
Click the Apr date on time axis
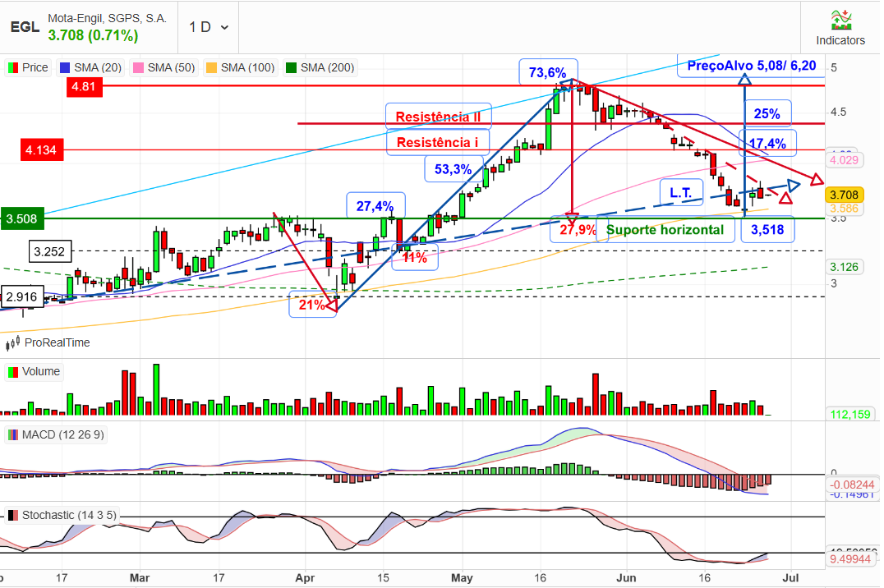coord(305,578)
